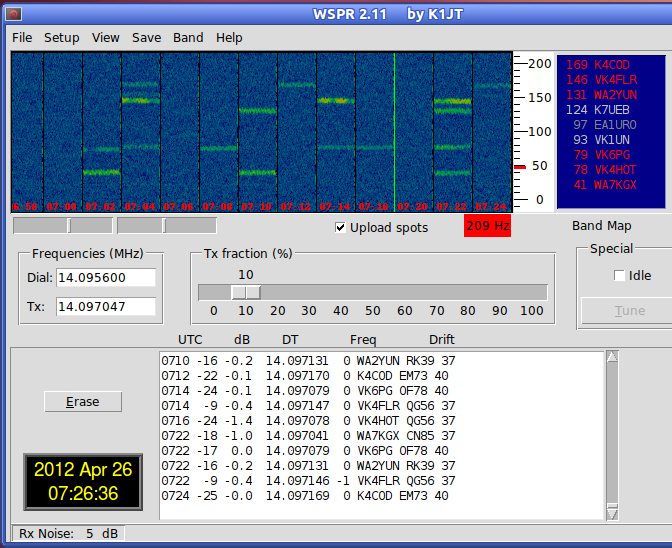Click the Band Map label
The image size is (672, 548).
tap(602, 226)
